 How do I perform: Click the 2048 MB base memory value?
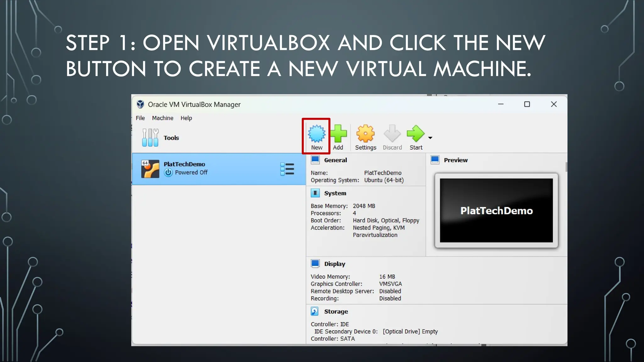(x=364, y=206)
